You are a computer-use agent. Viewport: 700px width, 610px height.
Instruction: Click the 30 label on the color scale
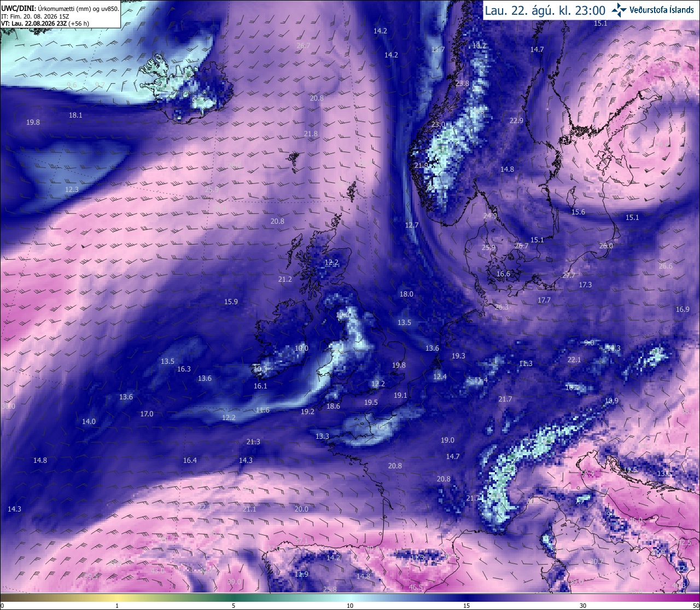click(583, 606)
